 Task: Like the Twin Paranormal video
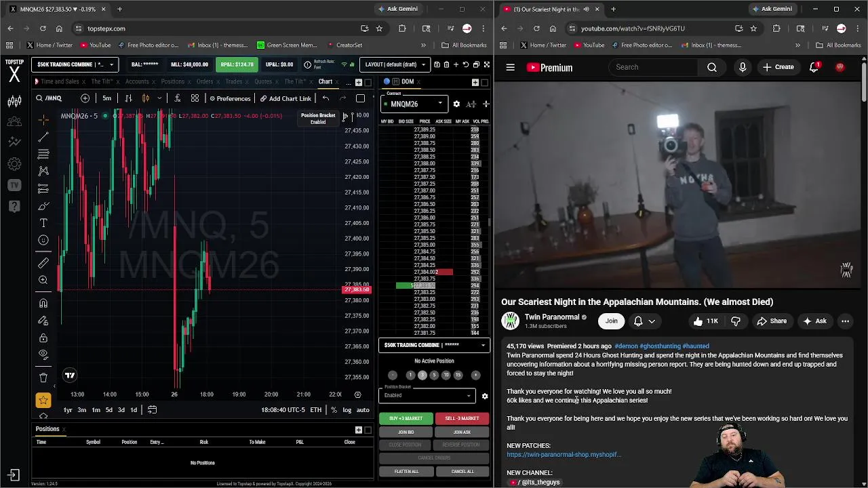coord(705,321)
